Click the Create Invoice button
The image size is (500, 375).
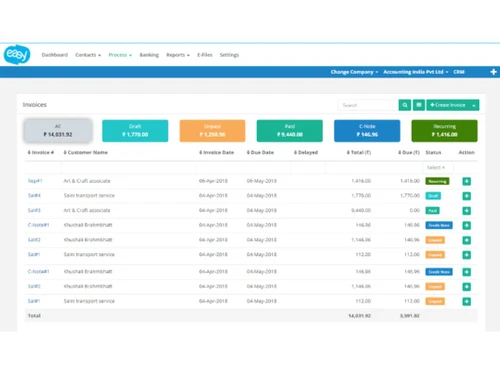pyautogui.click(x=448, y=105)
